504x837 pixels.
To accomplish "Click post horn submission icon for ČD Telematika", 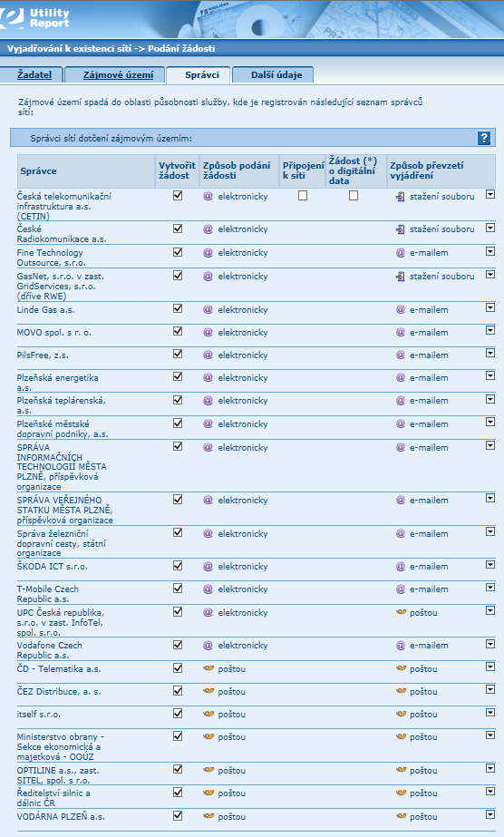I will [x=208, y=668].
